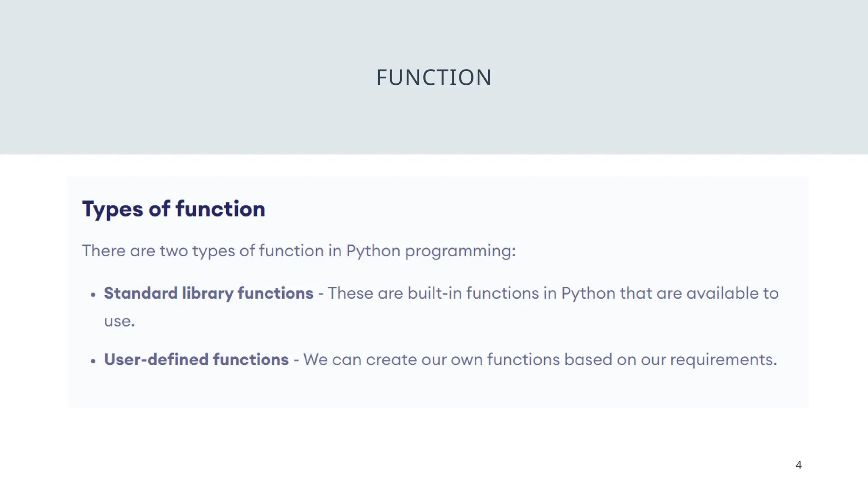Click the word 'Types' in heading
The width and height of the screenshot is (868, 488).
pyautogui.click(x=112, y=209)
